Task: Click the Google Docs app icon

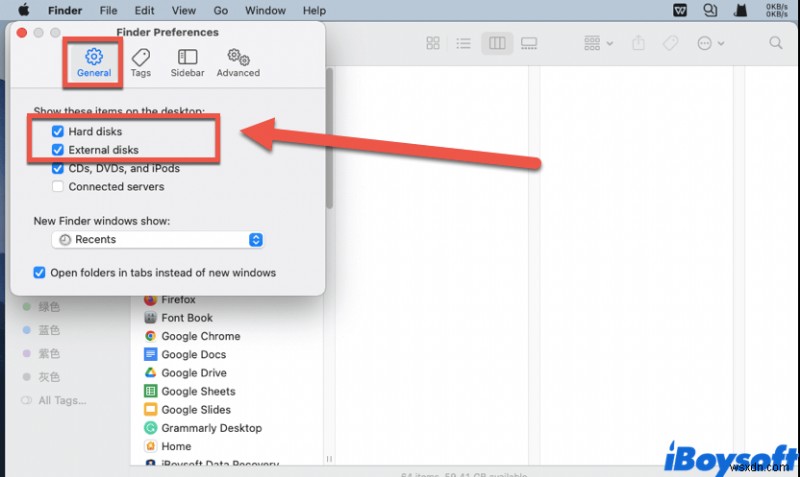Action: coord(150,355)
